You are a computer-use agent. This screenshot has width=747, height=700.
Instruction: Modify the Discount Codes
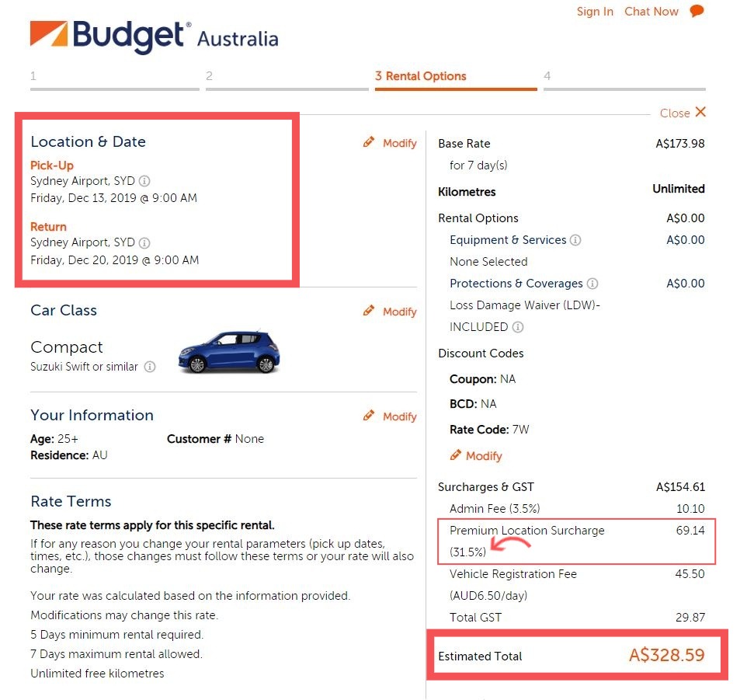click(x=476, y=456)
